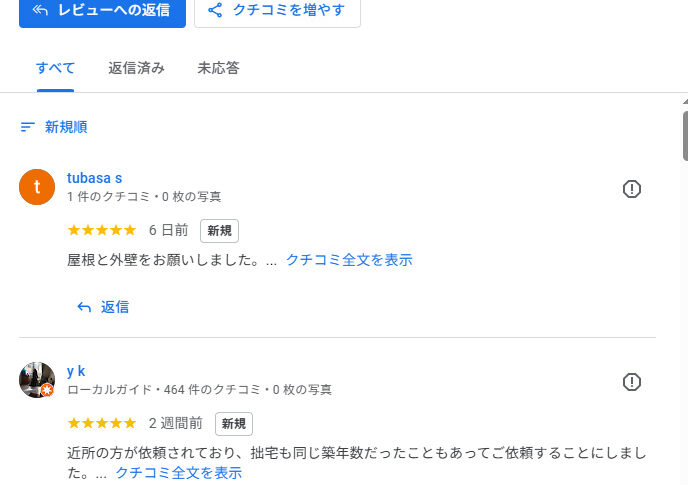688x485 pixels.
Task: Click the reply arrow icon next to 返信
Action: pos(84,307)
